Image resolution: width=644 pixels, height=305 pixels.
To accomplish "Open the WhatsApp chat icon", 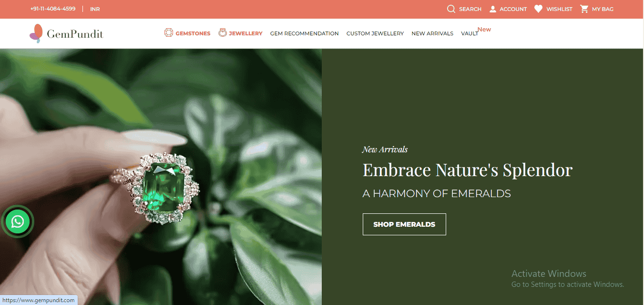I will [18, 221].
